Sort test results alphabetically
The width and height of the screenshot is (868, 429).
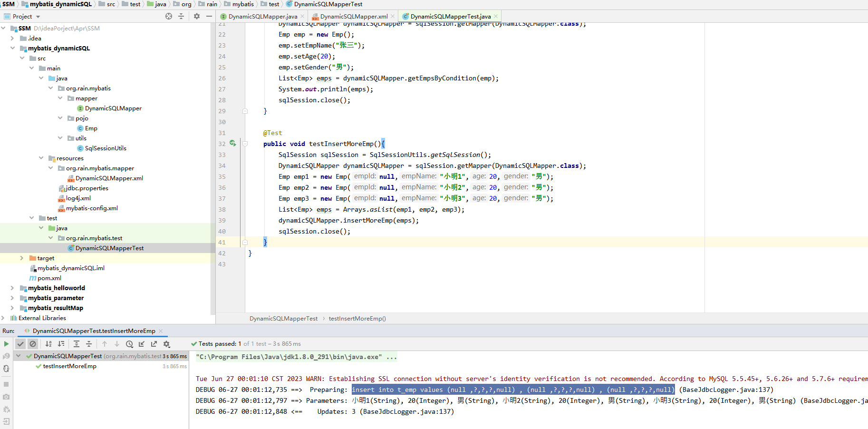48,344
